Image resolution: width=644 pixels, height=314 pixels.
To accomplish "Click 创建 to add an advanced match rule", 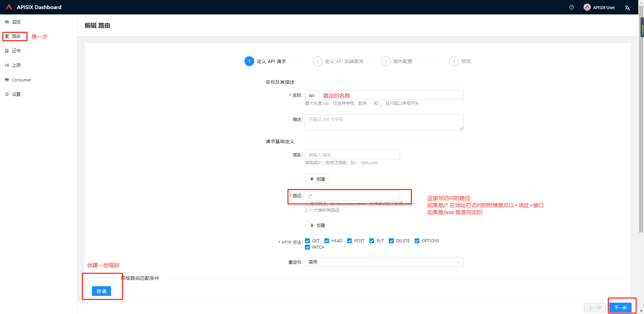I will coord(101,291).
